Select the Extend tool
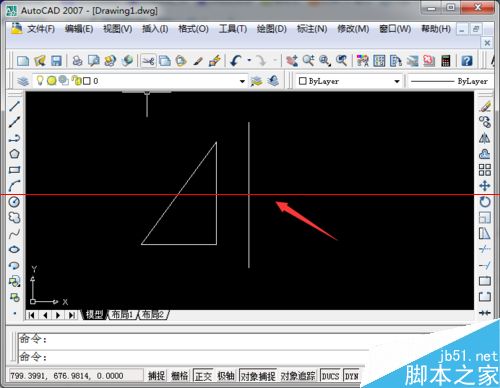 click(x=485, y=265)
